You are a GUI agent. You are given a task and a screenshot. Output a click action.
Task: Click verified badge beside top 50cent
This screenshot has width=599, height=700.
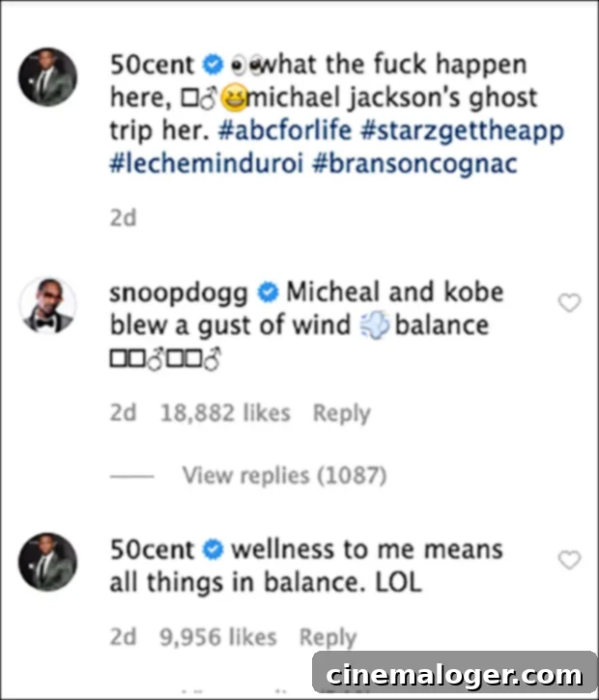214,67
